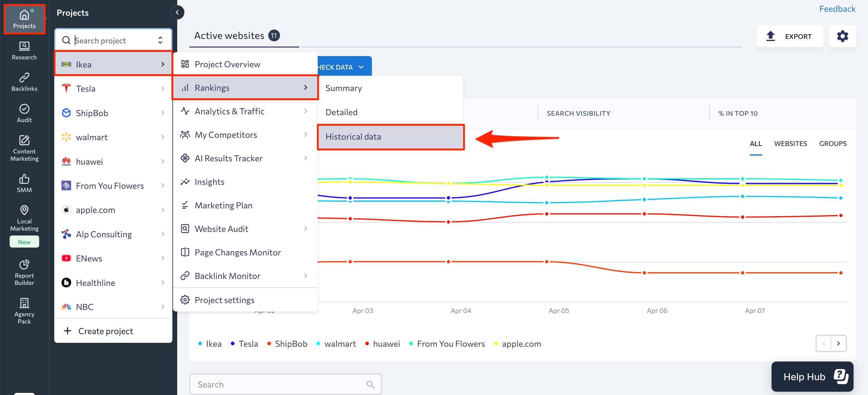The height and width of the screenshot is (395, 868).
Task: Click the bottom Search input field
Action: click(x=280, y=384)
